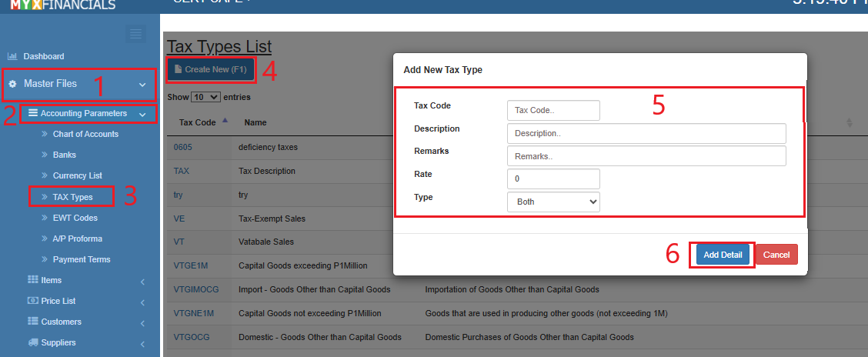Open the VTGOCG tax code link
Screen dimensions: 868x357
click(192, 337)
